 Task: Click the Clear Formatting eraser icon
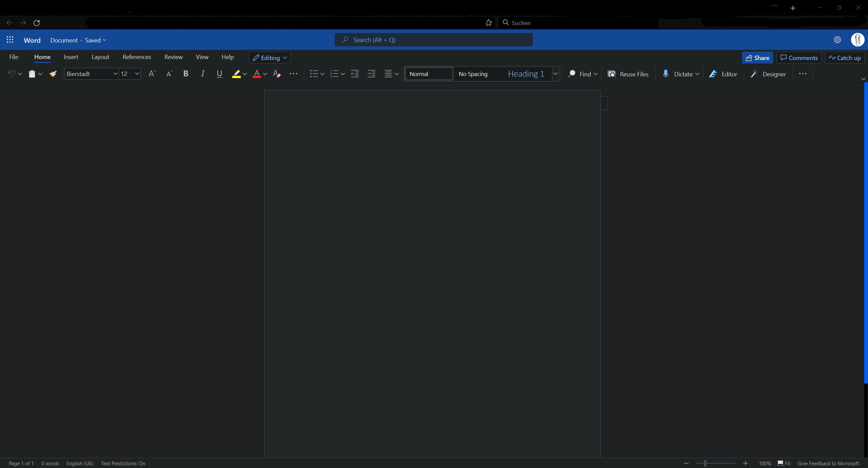(277, 74)
